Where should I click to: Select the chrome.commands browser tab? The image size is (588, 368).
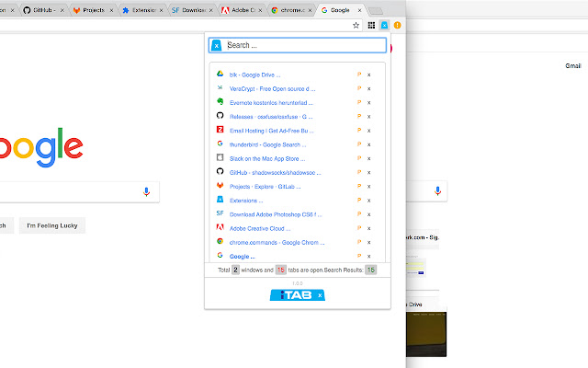pyautogui.click(x=291, y=10)
